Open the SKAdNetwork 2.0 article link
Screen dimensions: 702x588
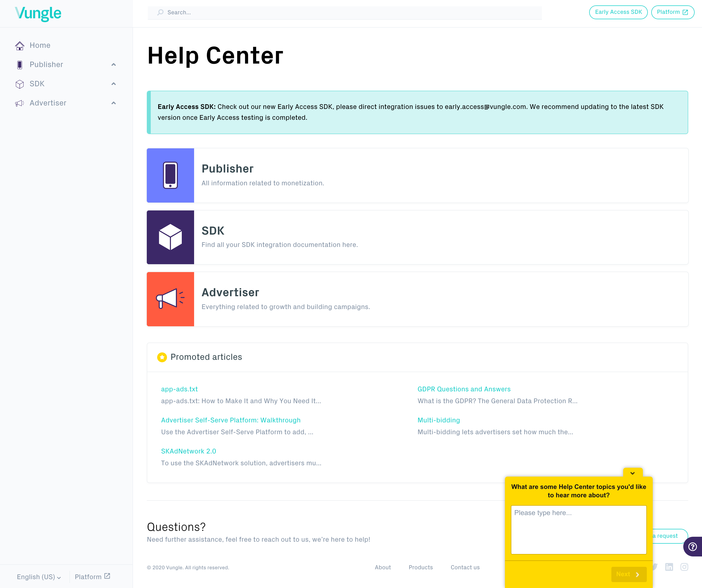[188, 451]
